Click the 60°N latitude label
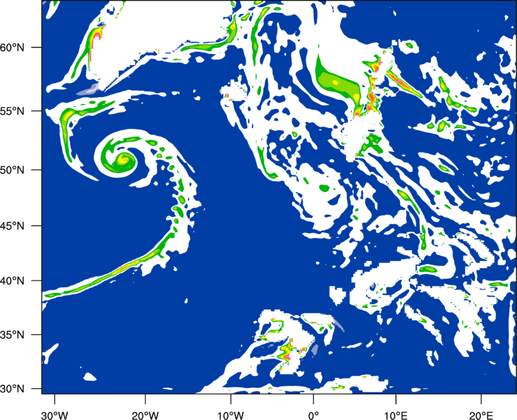 pos(12,47)
